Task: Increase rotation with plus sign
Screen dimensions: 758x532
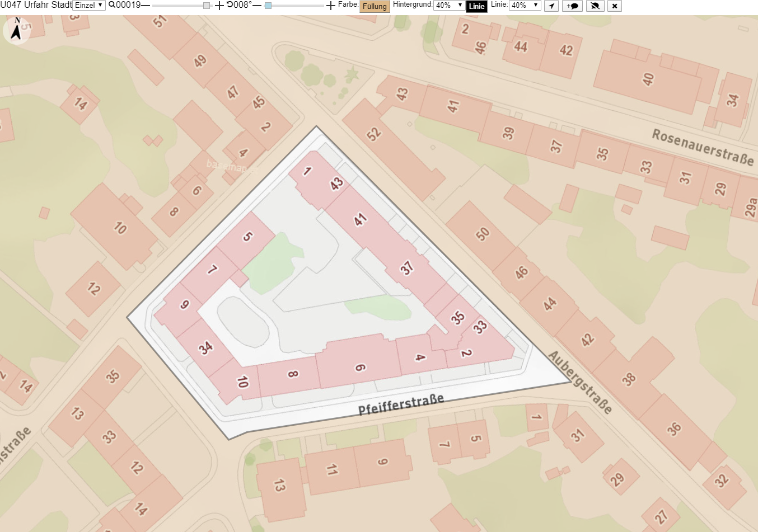Action: click(x=331, y=6)
